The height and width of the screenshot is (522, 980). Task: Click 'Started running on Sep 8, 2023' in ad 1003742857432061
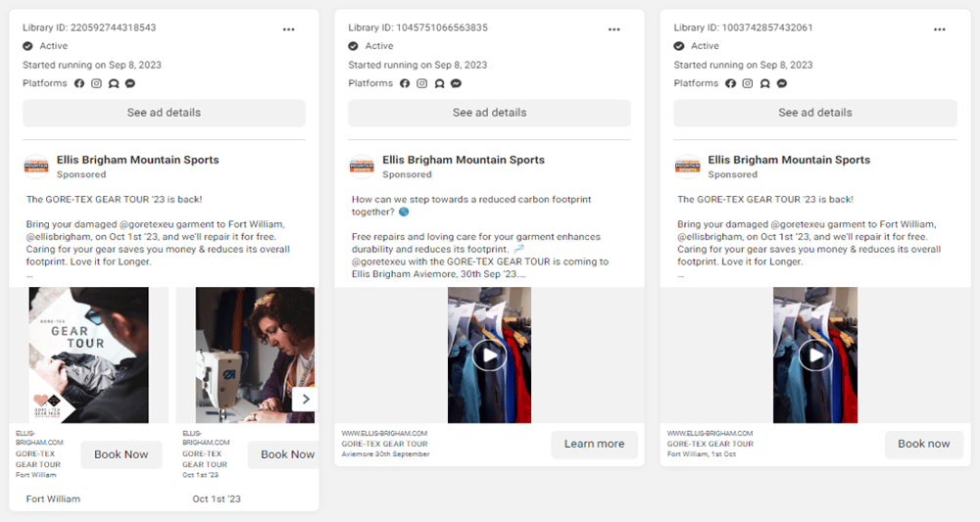click(x=743, y=65)
